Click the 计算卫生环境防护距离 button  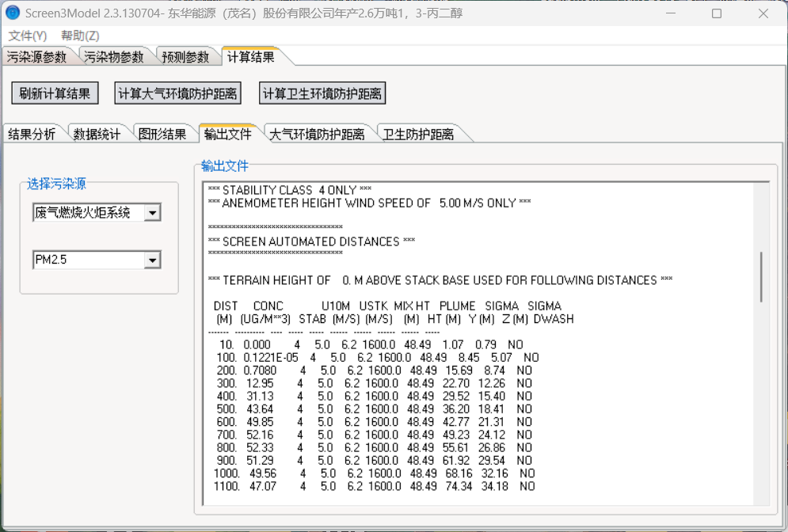[x=322, y=93]
